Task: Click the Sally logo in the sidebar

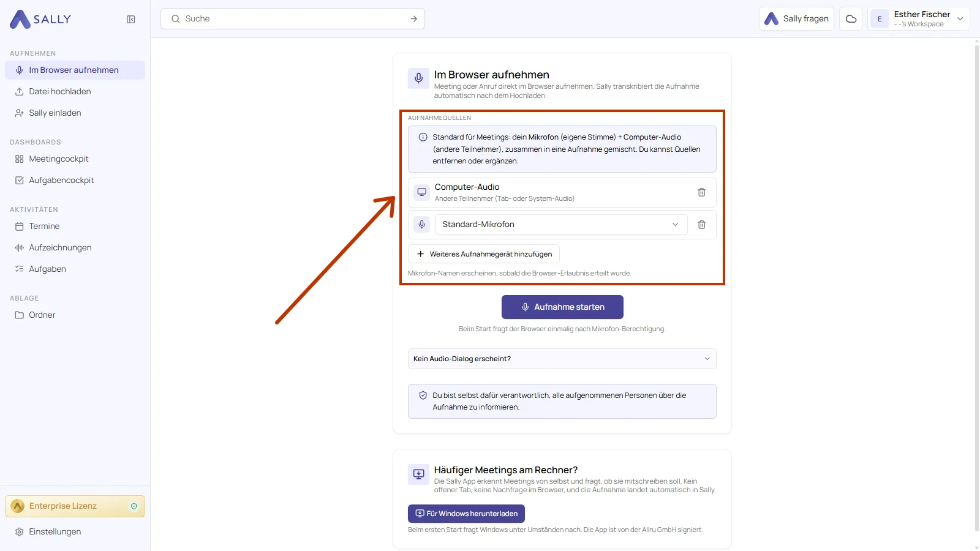Action: coord(40,19)
